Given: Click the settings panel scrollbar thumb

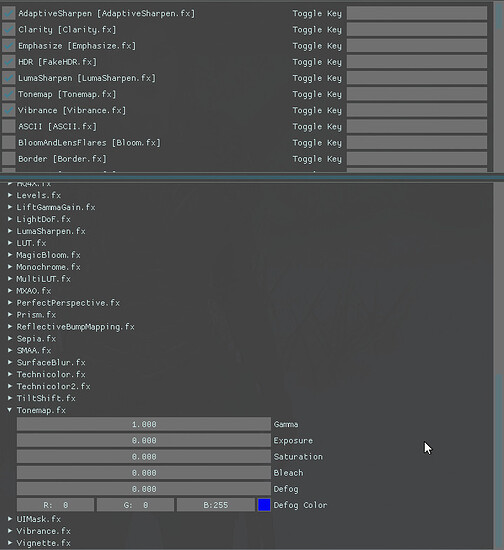Looking at the screenshot, I should point(499,460).
